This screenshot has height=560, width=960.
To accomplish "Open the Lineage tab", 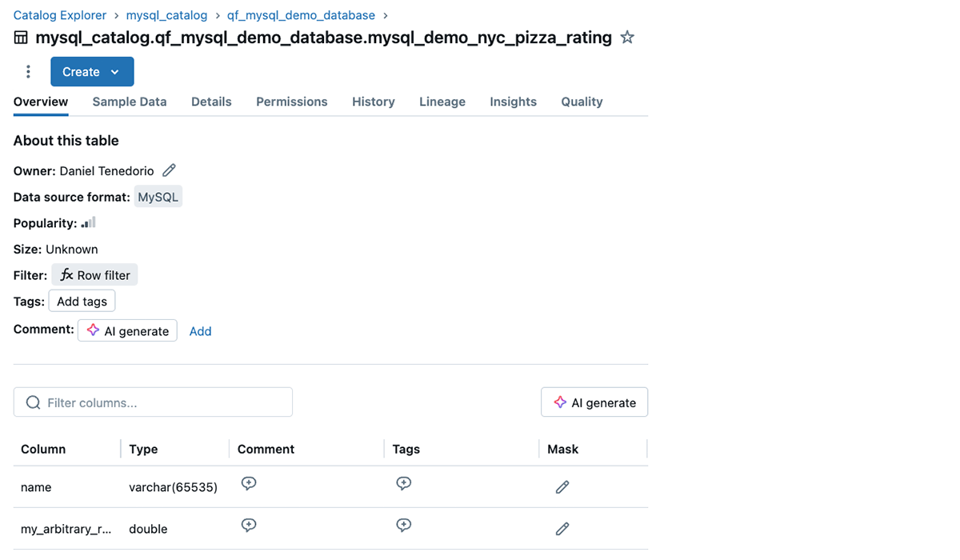I will pos(442,102).
